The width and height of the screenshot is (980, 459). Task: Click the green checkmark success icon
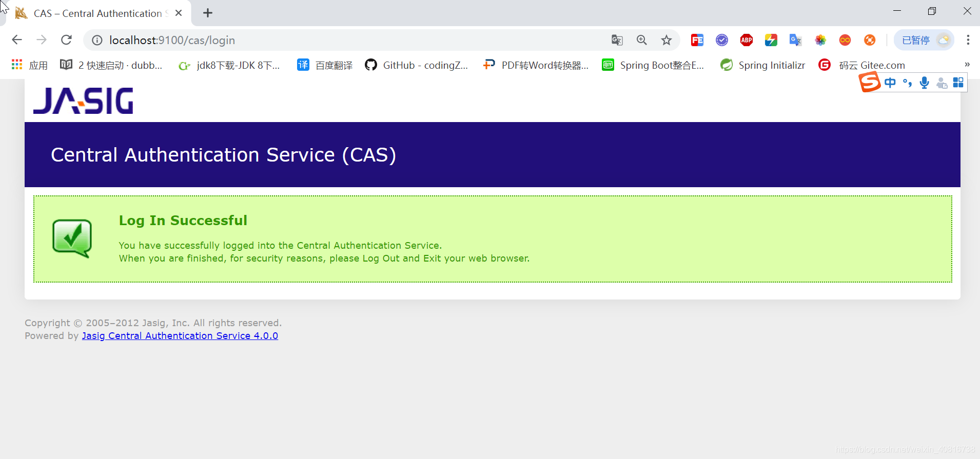[72, 238]
